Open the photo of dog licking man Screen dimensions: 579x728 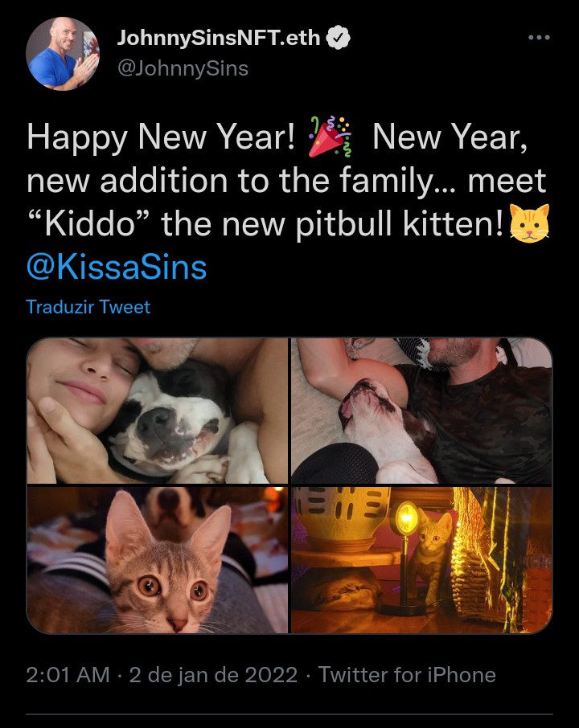pos(421,411)
